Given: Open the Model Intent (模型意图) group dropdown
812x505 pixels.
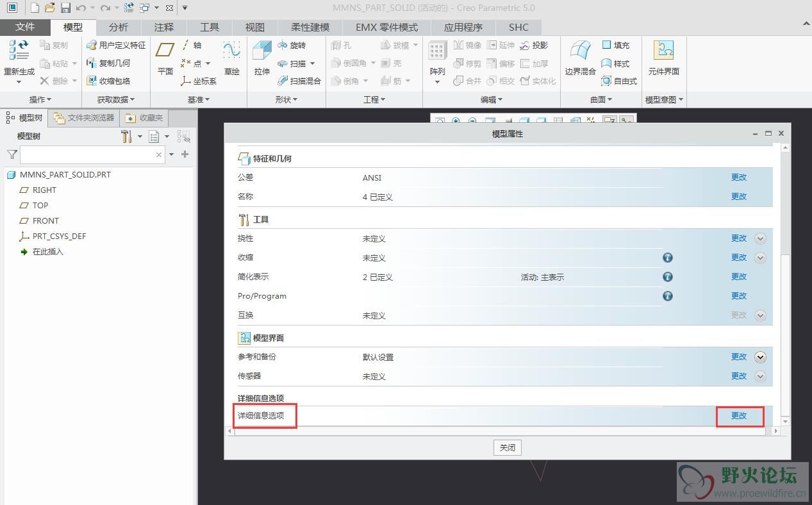Looking at the screenshot, I should click(664, 99).
